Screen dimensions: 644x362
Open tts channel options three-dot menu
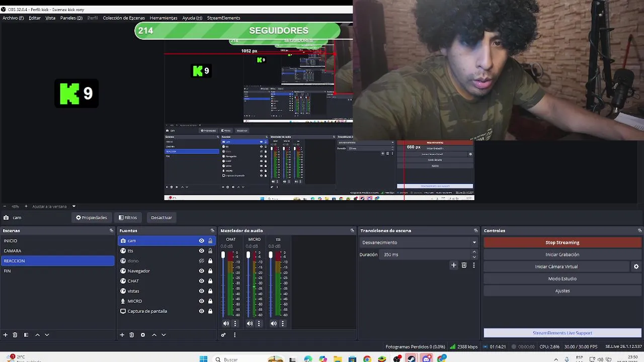282,323
